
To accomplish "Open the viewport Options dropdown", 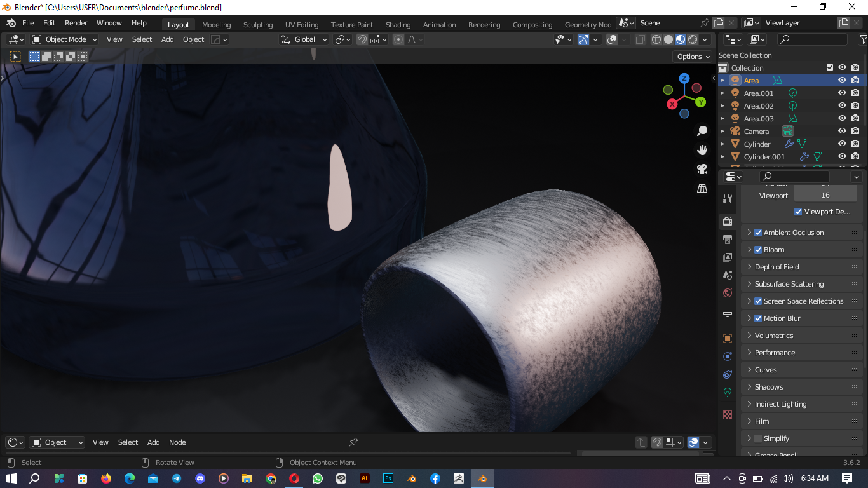I will click(x=693, y=57).
